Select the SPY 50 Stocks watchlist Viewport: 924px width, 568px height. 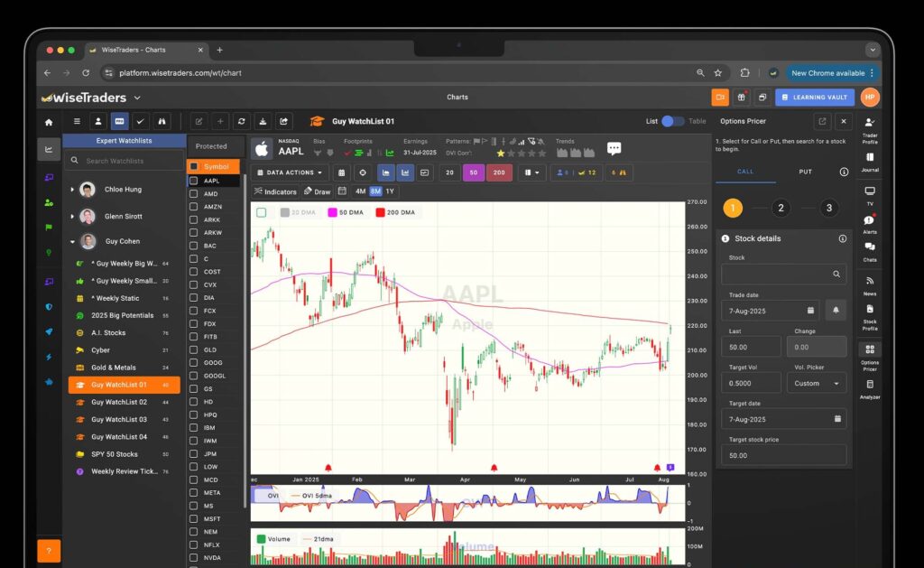coord(125,454)
